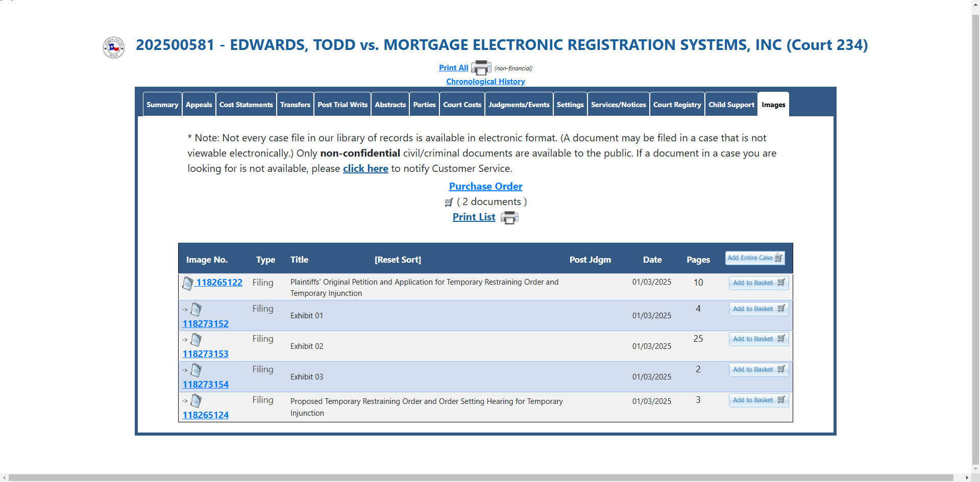Screen dimensions: 980x482
Task: Go to the Transfers tab
Action: (x=295, y=105)
